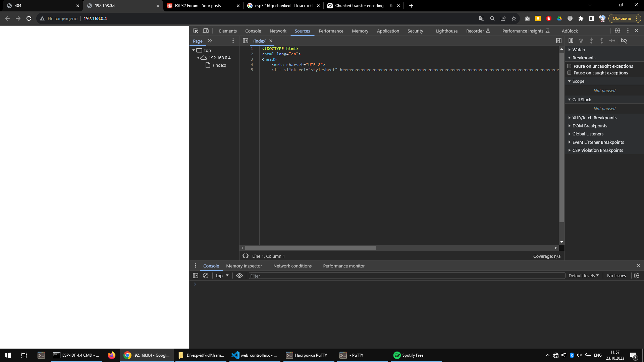
Task: Step into next function call
Action: (591, 41)
